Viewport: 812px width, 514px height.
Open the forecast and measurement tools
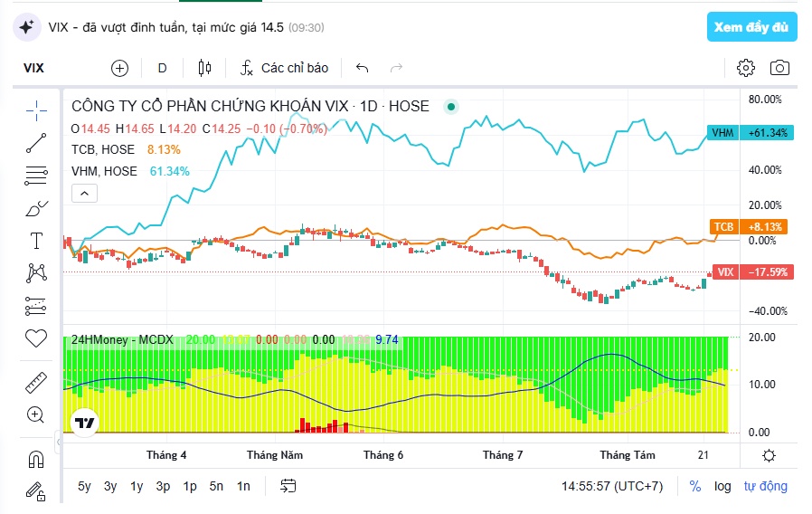pyautogui.click(x=36, y=306)
